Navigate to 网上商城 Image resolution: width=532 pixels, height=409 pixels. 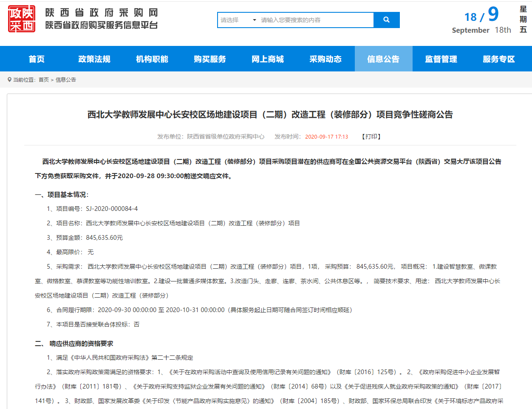tap(268, 59)
